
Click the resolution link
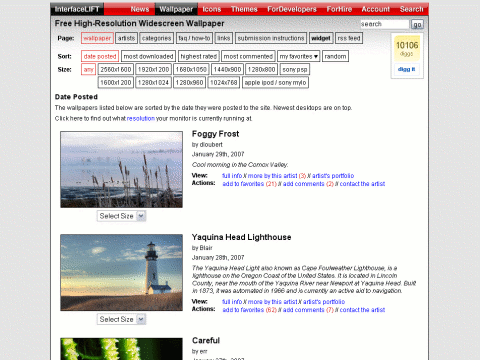coord(141,118)
